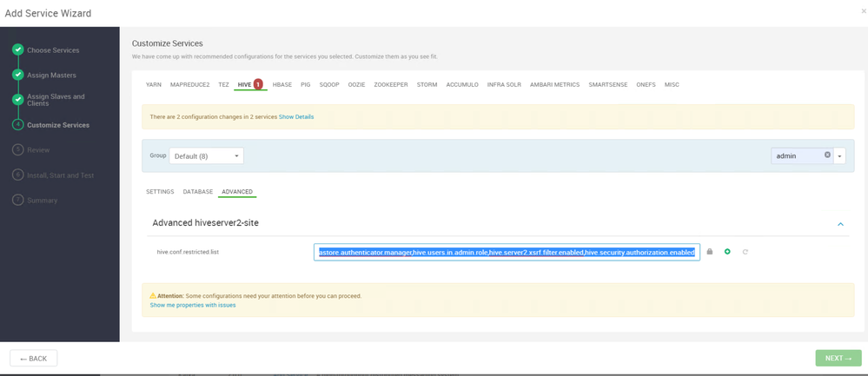Close the Add Service Wizard
Viewport: 868px width, 376px height.
(864, 11)
